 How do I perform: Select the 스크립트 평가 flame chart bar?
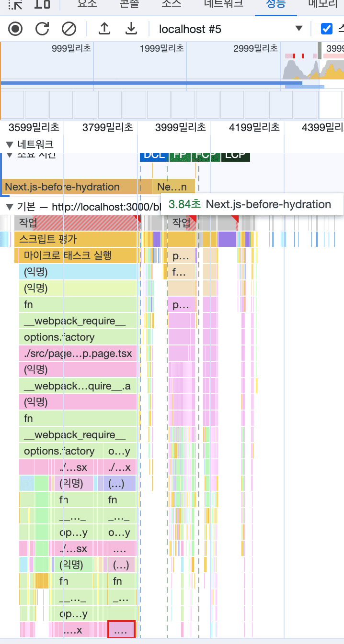pyautogui.click(x=77, y=239)
